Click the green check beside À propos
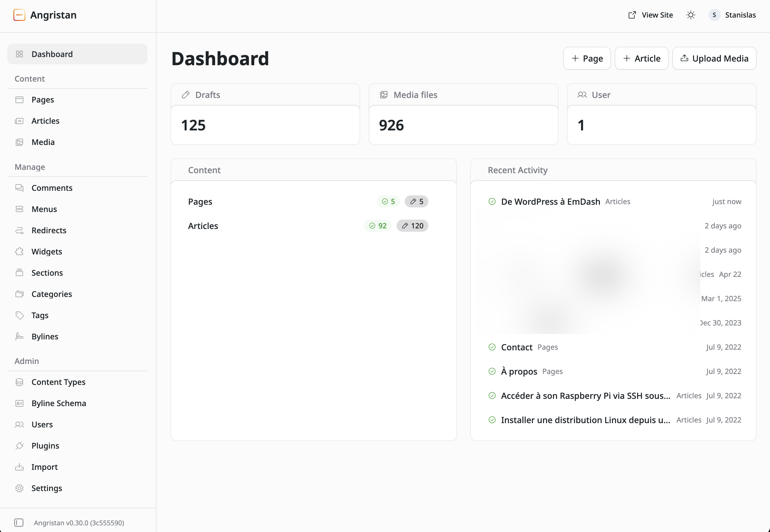Viewport: 770px width, 532px height. coord(492,372)
